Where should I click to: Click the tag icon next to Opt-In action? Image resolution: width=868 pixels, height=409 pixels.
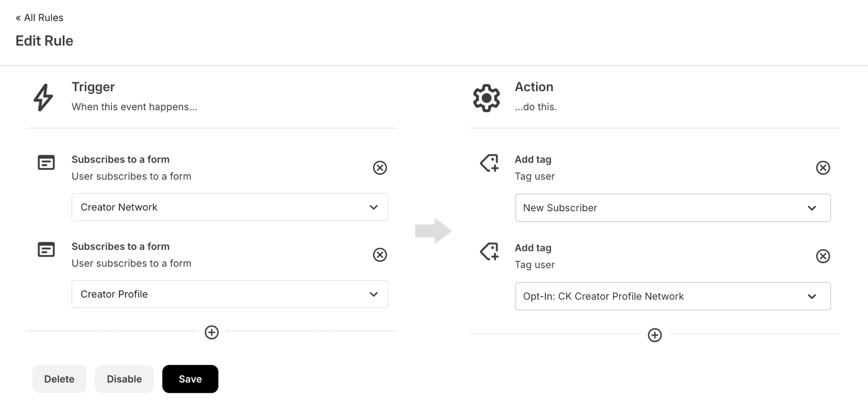(490, 251)
